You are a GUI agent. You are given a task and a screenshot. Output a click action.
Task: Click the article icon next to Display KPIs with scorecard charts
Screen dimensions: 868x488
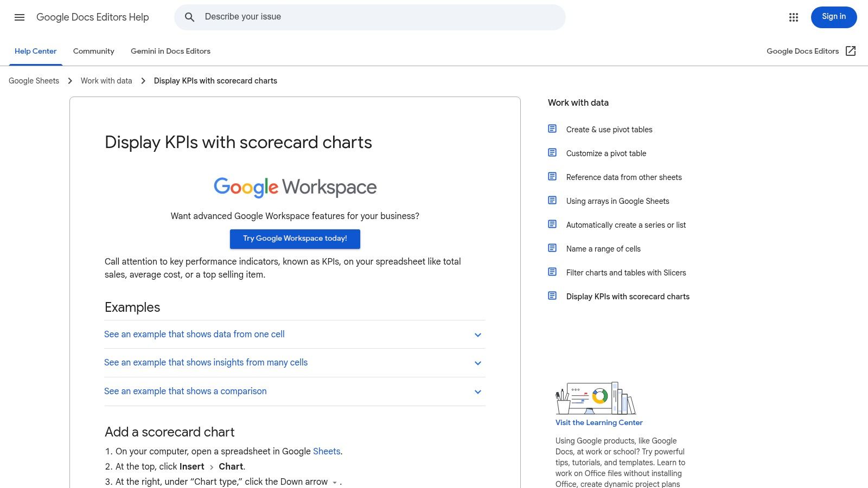click(x=552, y=296)
